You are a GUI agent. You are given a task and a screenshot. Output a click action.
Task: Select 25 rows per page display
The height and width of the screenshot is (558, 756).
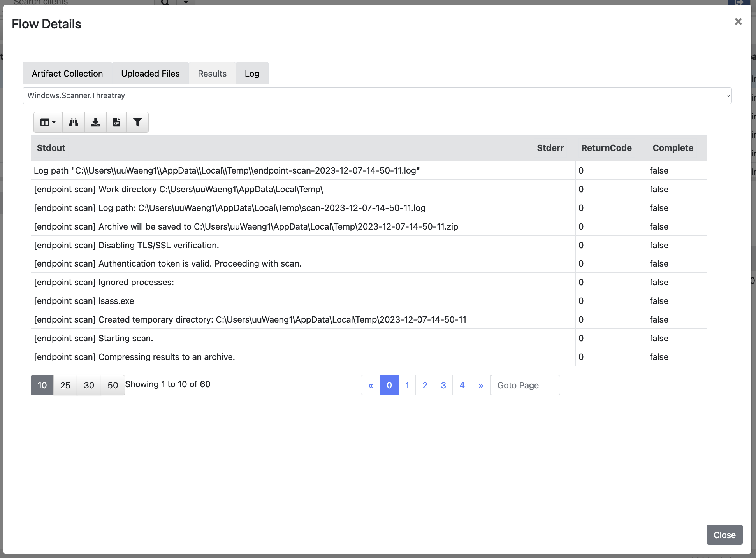(65, 385)
